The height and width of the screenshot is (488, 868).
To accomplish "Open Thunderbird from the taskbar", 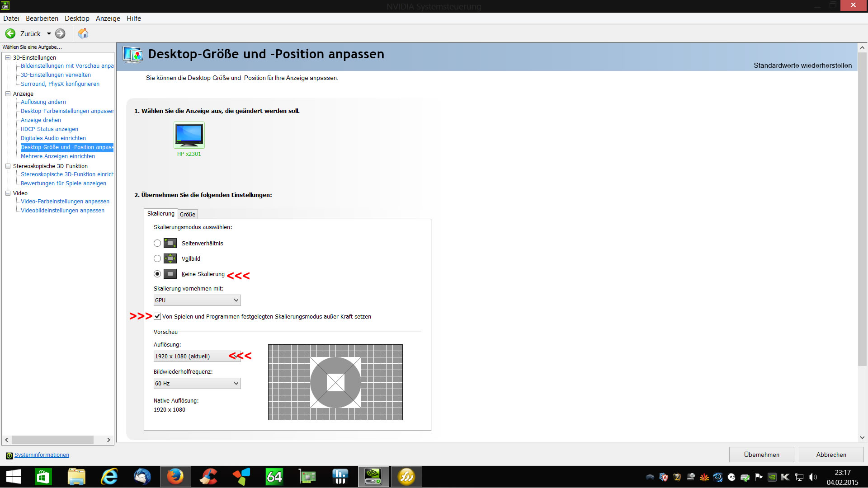I will point(142,477).
